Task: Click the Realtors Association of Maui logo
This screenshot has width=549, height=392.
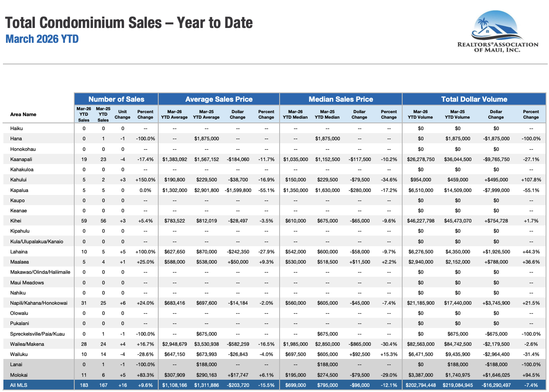Action: tap(498, 32)
